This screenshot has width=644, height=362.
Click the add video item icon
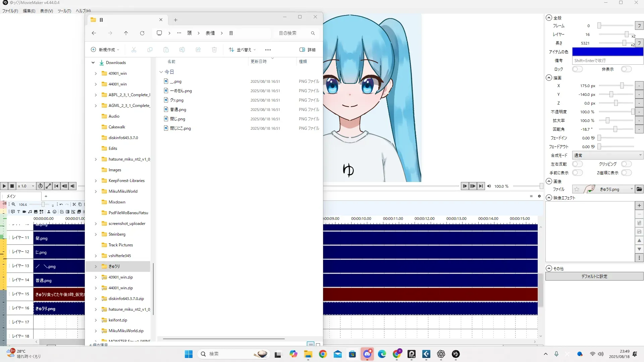[x=24, y=212]
